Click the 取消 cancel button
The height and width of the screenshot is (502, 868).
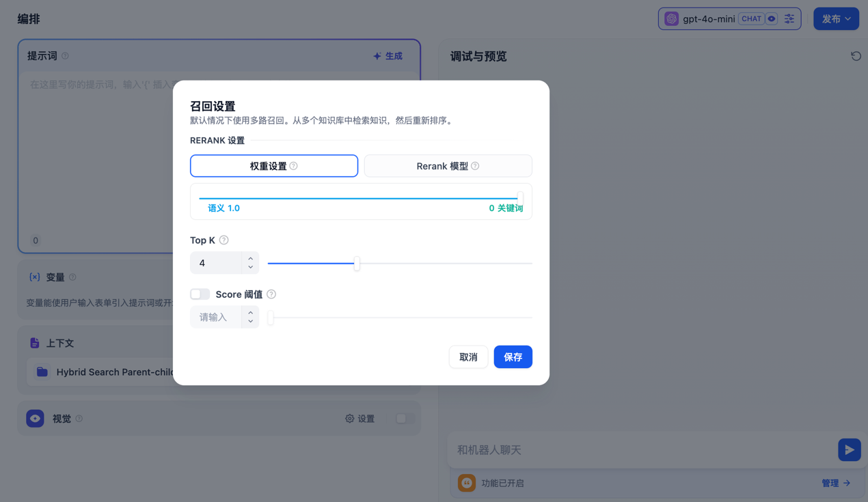click(x=468, y=357)
